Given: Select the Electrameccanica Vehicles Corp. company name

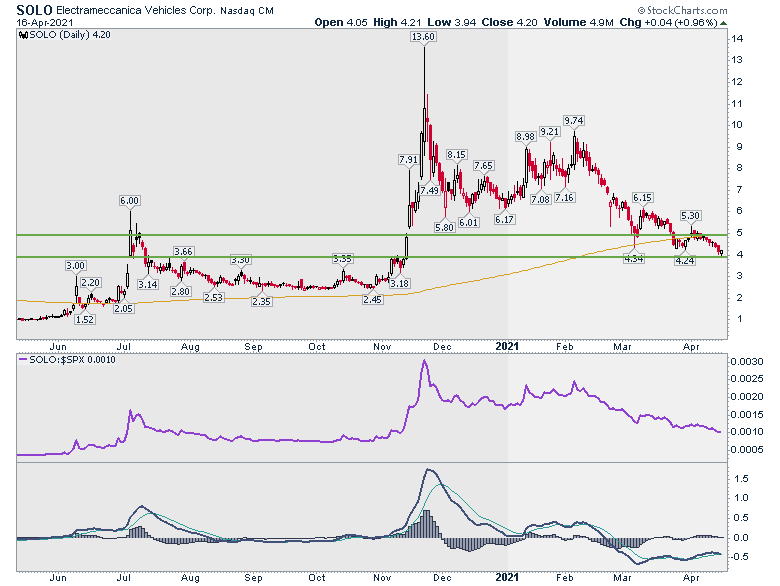Looking at the screenshot, I should [136, 10].
